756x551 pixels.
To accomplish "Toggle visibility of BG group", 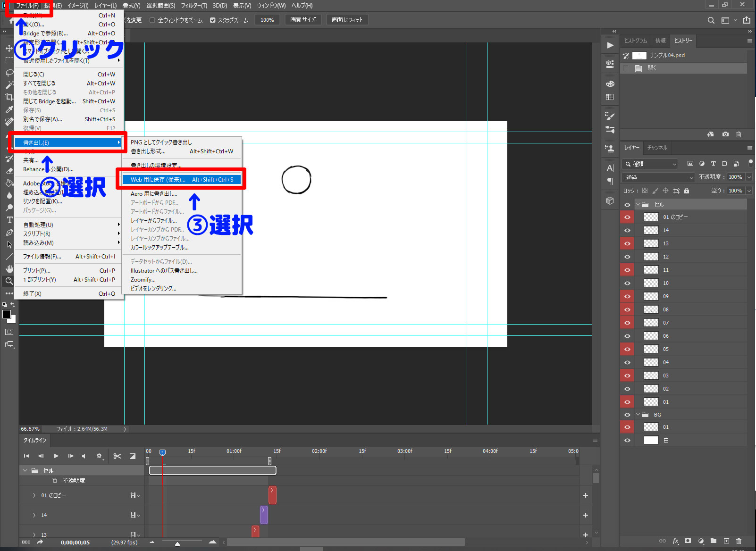I will (627, 415).
